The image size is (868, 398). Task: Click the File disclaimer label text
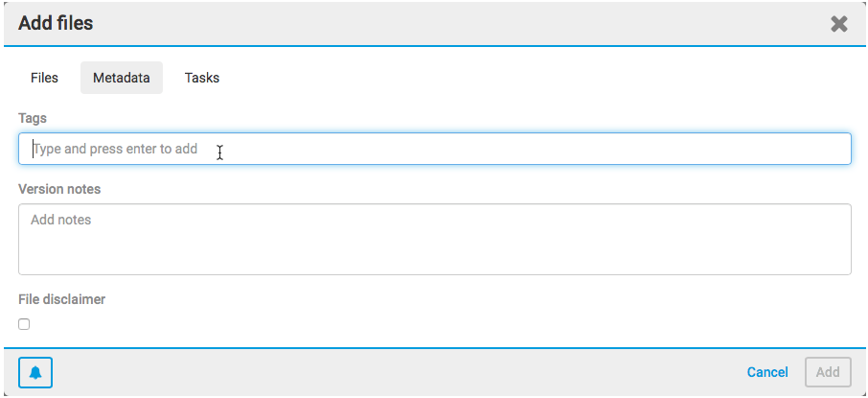(61, 299)
